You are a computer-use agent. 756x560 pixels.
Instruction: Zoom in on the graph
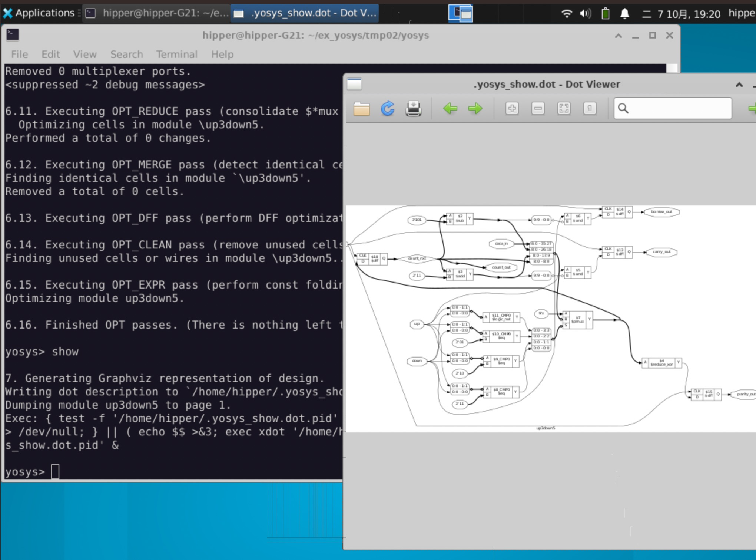point(512,109)
